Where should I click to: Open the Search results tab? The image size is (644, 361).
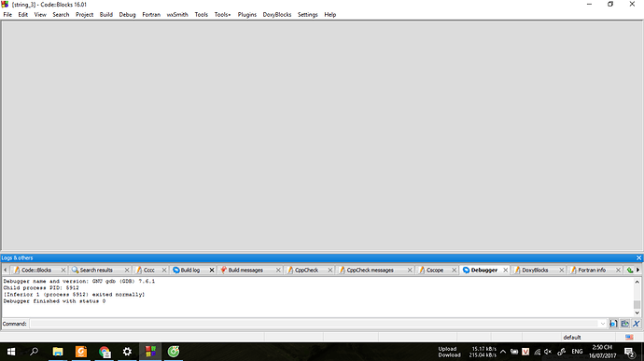tap(96, 270)
